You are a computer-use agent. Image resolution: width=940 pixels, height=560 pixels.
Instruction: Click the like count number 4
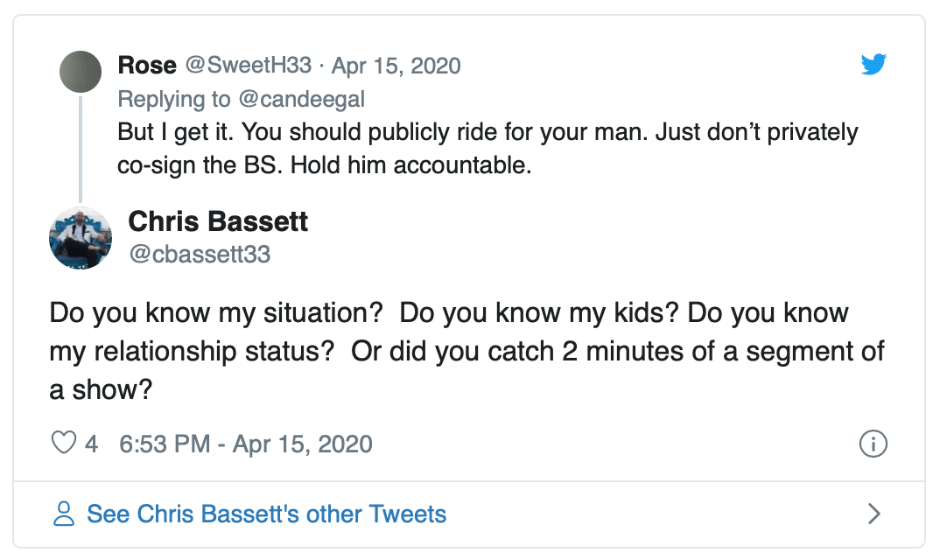91,444
